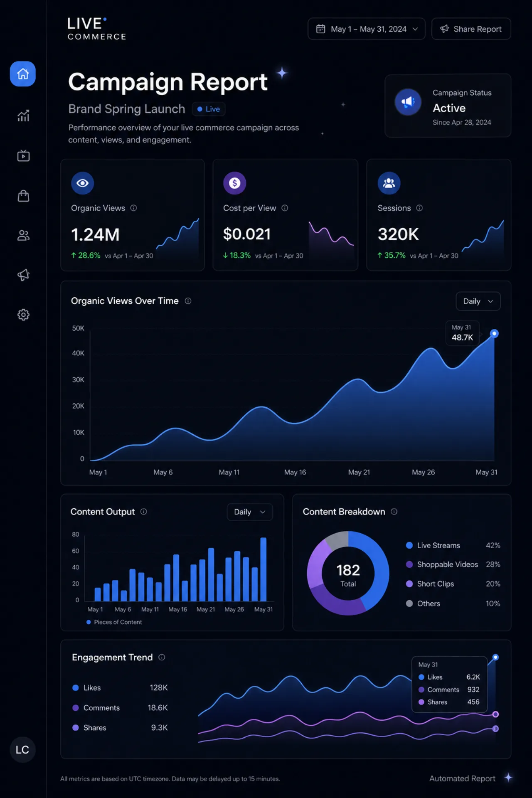The height and width of the screenshot is (798, 532).
Task: Open the settings gear sidebar icon
Action: [x=23, y=315]
